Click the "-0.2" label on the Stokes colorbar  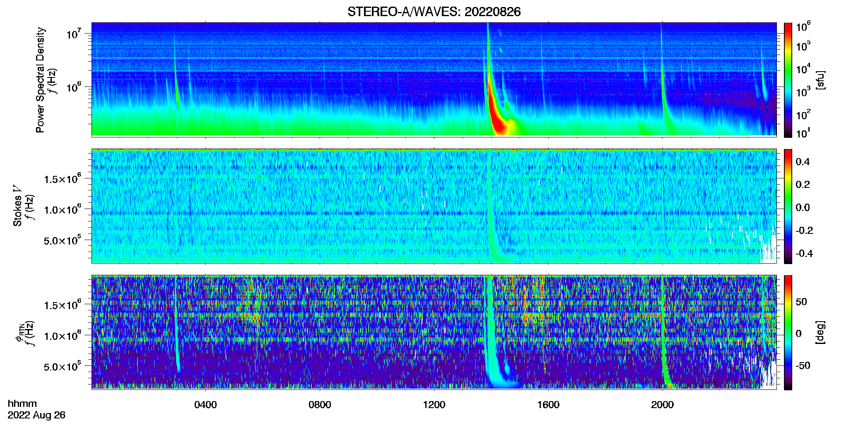tap(804, 231)
